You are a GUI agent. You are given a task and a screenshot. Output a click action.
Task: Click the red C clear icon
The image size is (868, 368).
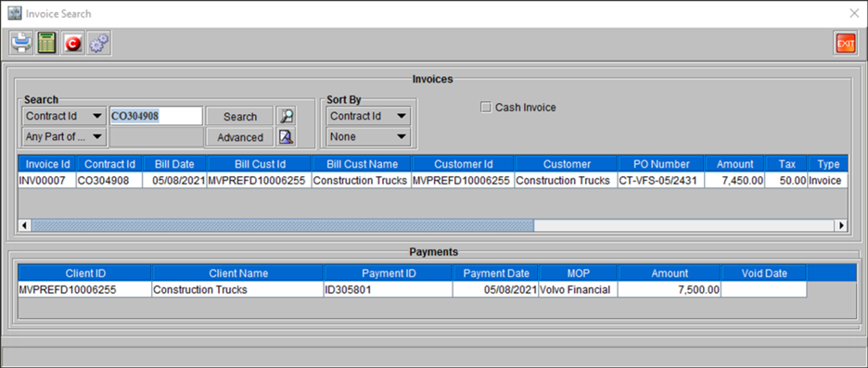(x=73, y=44)
